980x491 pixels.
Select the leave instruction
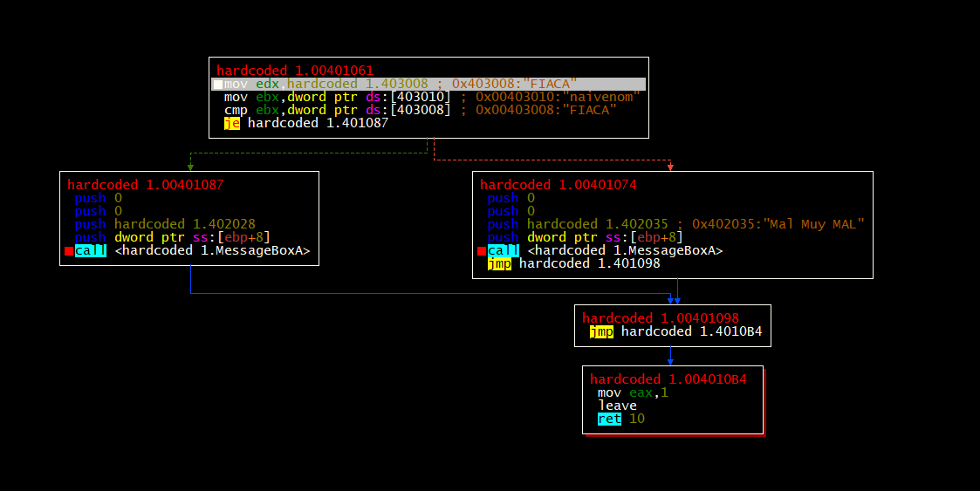coord(617,406)
